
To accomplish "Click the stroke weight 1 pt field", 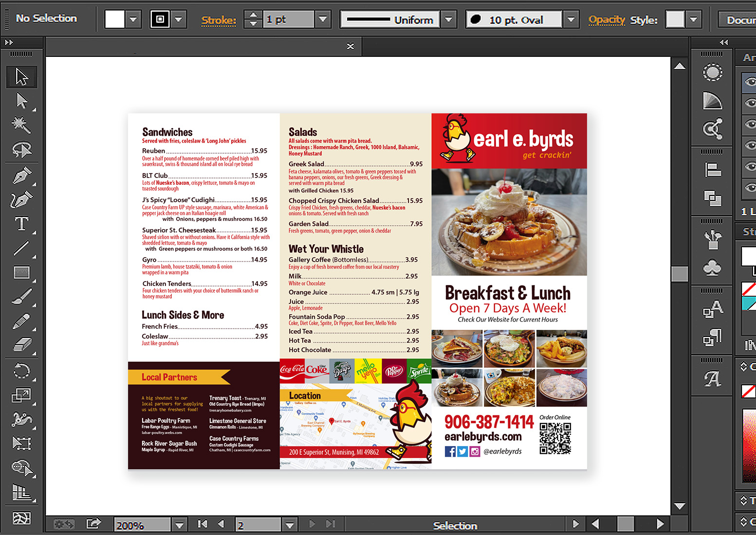I will click(x=289, y=20).
